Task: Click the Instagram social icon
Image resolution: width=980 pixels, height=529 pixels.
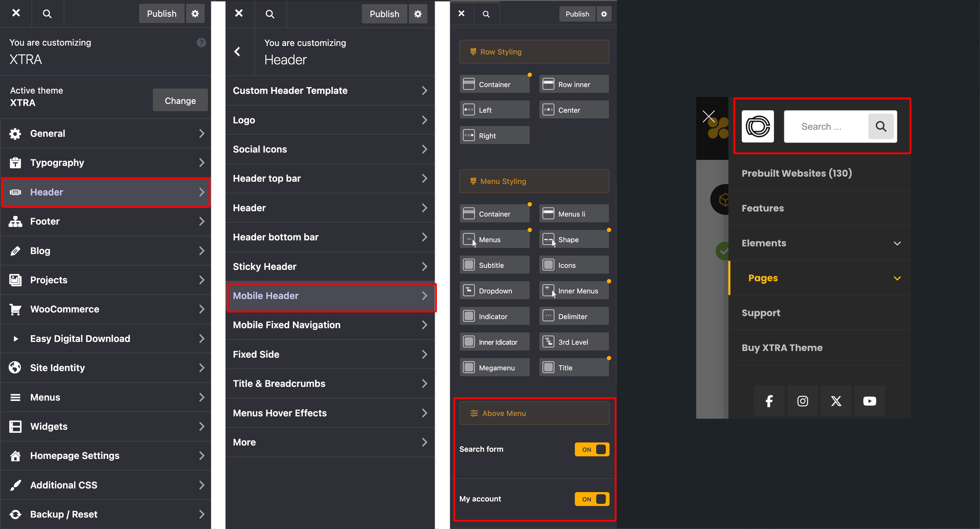Action: 802,401
